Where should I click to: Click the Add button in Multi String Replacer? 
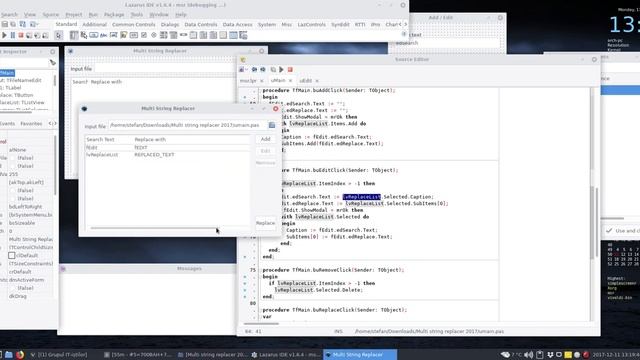pos(266,139)
